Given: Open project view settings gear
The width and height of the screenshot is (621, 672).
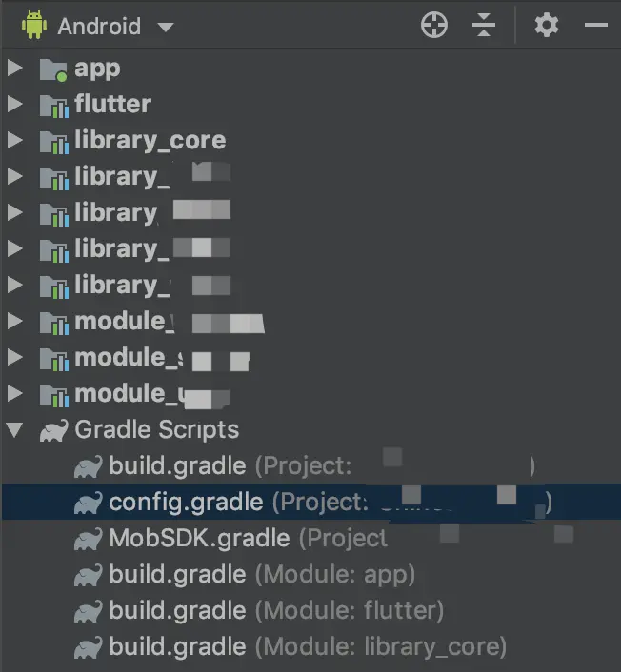Looking at the screenshot, I should 547,26.
